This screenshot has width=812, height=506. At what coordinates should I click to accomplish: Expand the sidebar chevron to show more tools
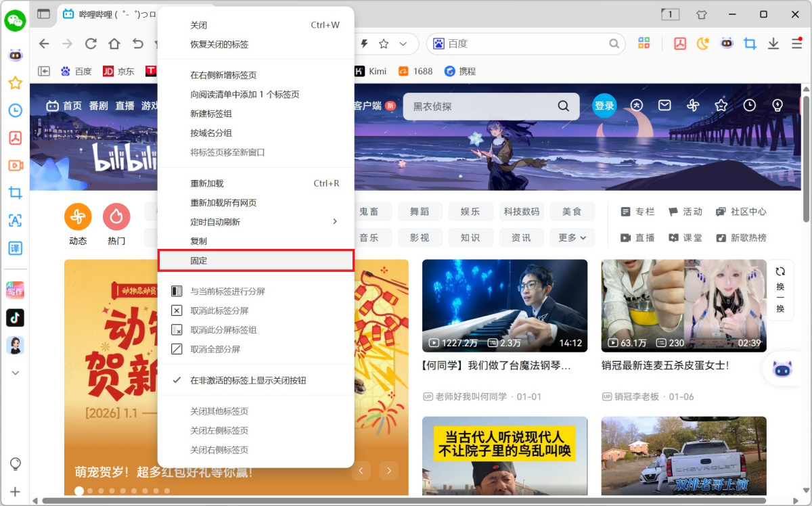(x=15, y=372)
